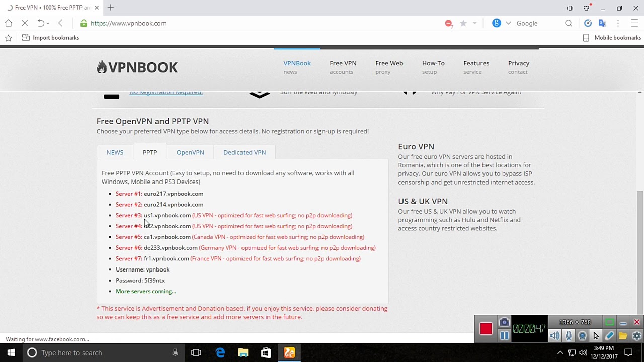
Task: Click the VPNBOOK logo
Action: [137, 67]
